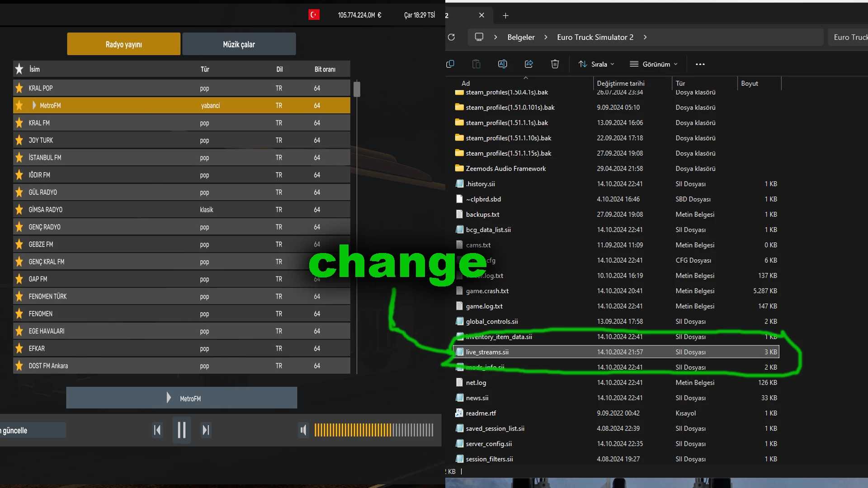The width and height of the screenshot is (868, 488).
Task: Click the This PC monitor icon in address bar
Action: (x=479, y=37)
